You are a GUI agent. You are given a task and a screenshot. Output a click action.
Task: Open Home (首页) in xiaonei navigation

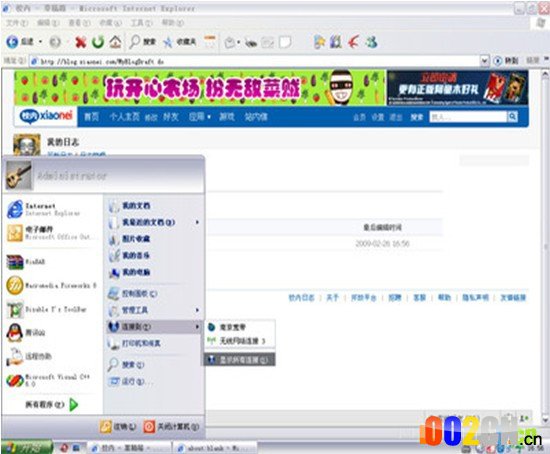tap(91, 117)
